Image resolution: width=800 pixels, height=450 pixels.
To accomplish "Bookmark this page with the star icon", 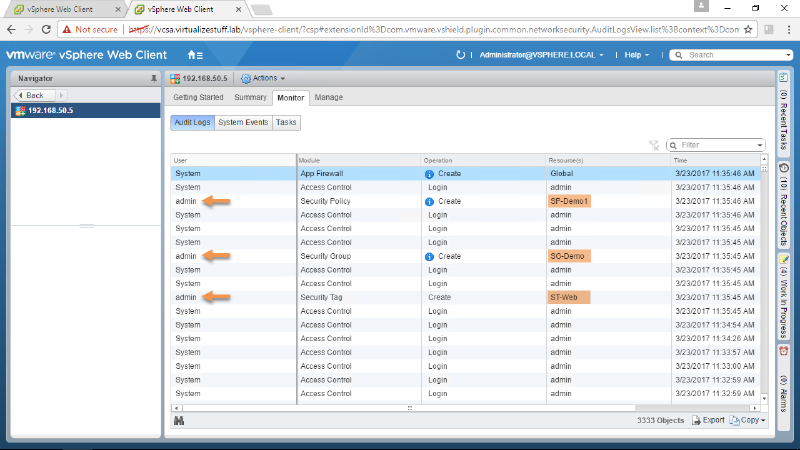I will (x=748, y=30).
